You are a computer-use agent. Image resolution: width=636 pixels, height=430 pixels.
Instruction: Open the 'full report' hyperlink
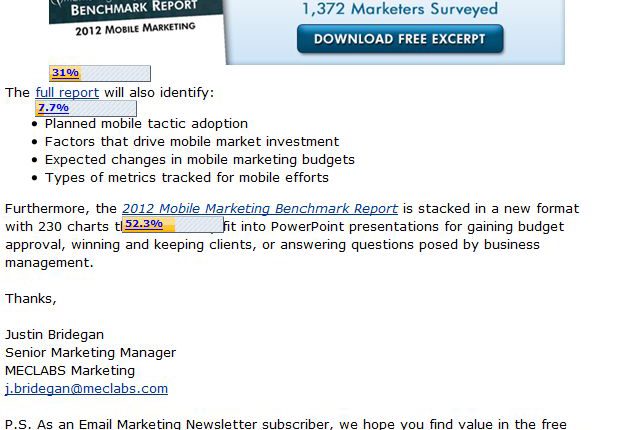tap(67, 93)
